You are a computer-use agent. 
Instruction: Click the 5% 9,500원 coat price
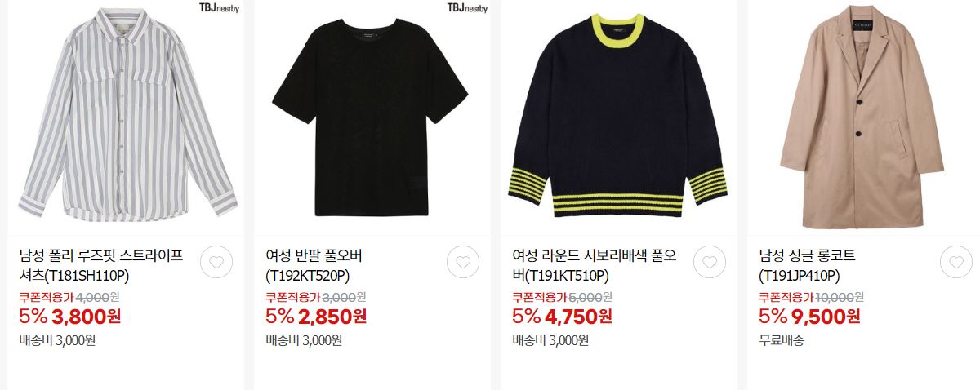click(x=809, y=316)
